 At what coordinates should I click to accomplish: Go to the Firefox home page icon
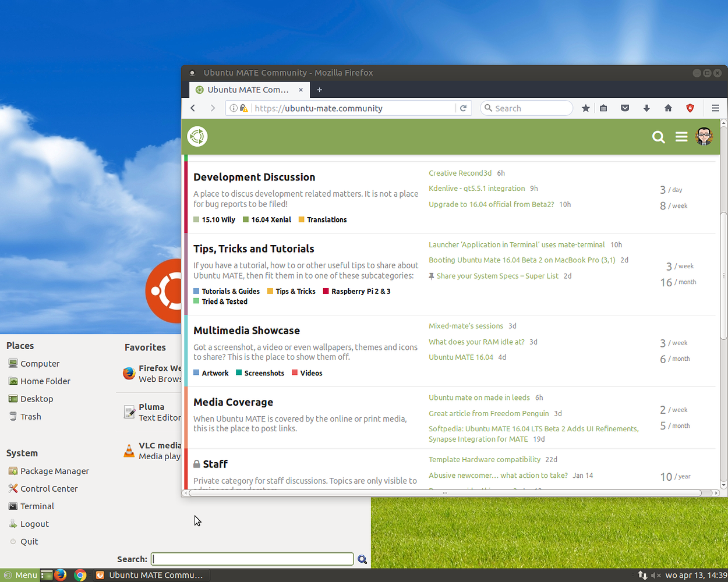[x=668, y=108]
